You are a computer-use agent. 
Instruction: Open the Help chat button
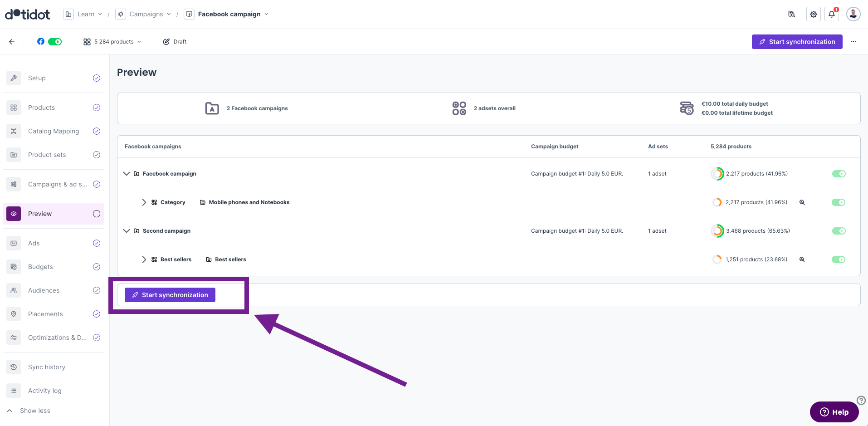(x=834, y=412)
